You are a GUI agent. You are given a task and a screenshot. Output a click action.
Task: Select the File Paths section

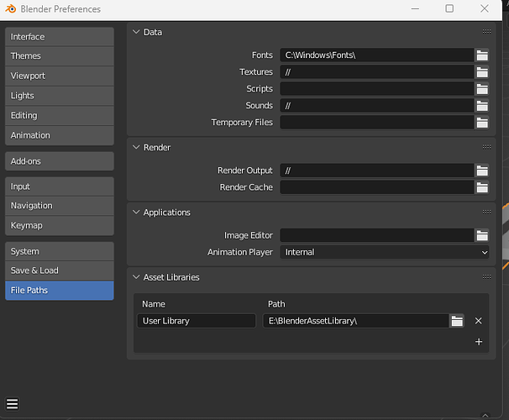click(x=60, y=291)
